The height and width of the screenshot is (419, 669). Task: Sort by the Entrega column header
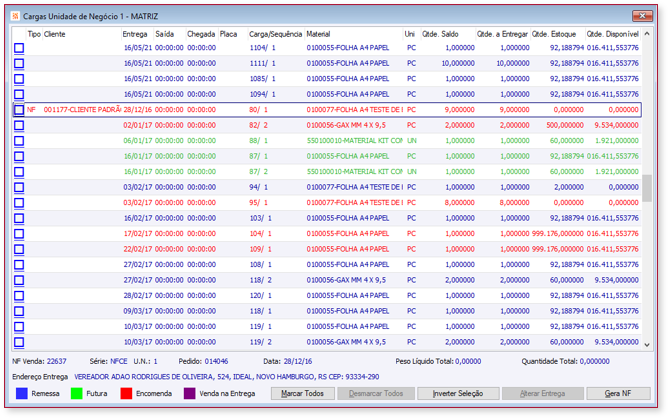[135, 34]
